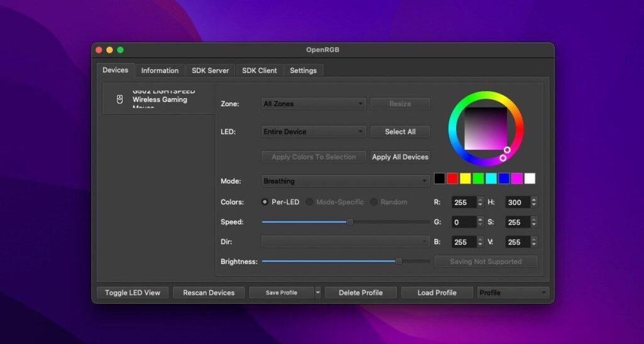Click the Saving Not Supported button

tap(486, 262)
